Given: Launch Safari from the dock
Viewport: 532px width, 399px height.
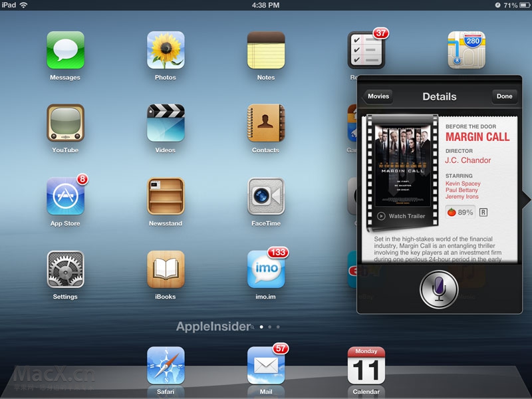Looking at the screenshot, I should pyautogui.click(x=166, y=365).
